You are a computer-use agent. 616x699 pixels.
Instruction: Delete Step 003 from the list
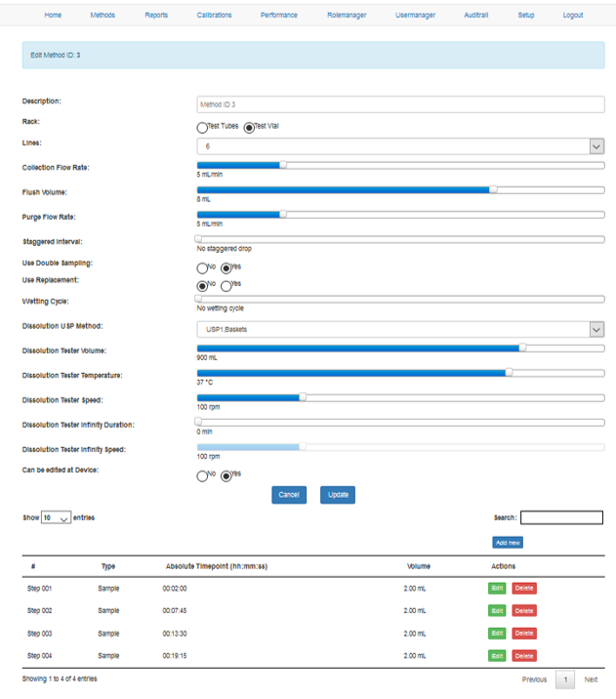pos(524,634)
